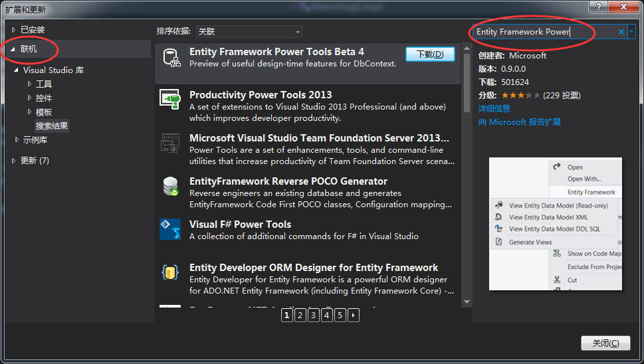Expand the 已安装 category
This screenshot has height=364, width=644.
click(x=13, y=29)
